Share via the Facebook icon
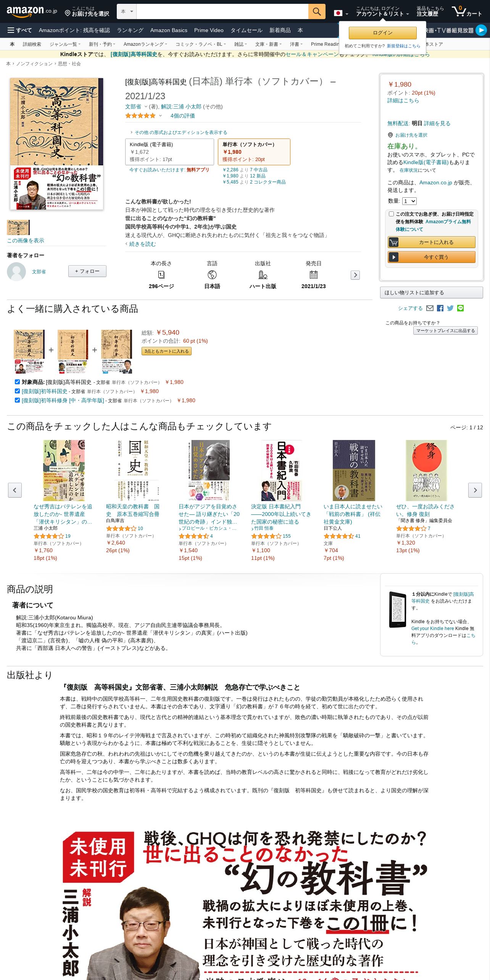This screenshot has width=490, height=980. (440, 308)
